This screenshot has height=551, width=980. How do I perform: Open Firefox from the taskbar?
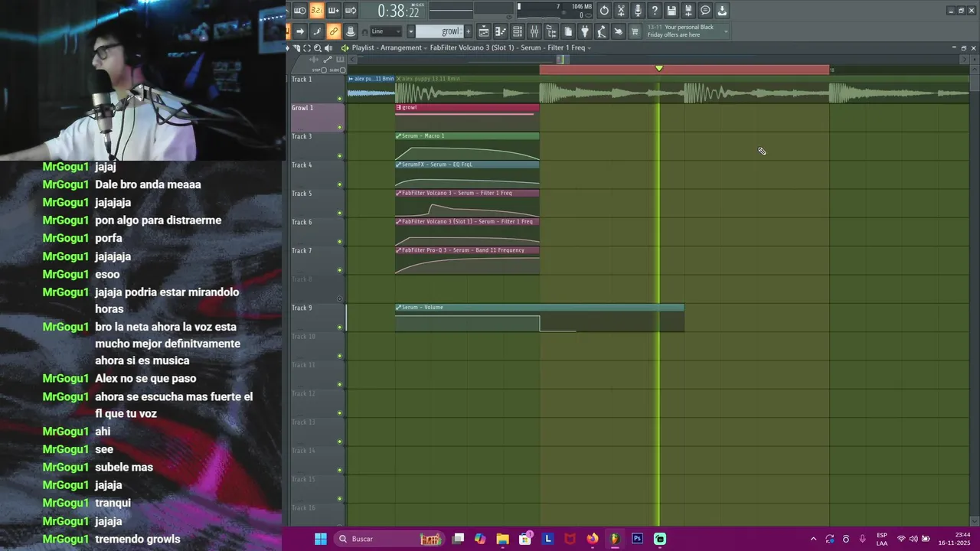click(x=592, y=539)
